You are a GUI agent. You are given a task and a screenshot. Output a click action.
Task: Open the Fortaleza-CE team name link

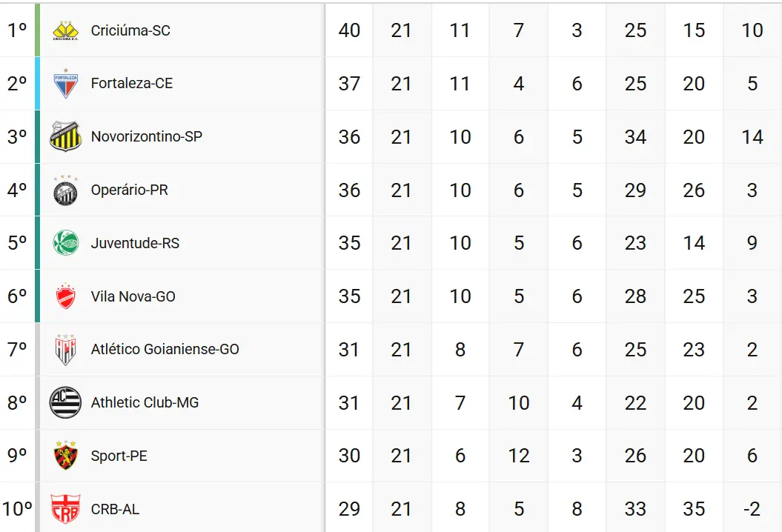(x=132, y=83)
